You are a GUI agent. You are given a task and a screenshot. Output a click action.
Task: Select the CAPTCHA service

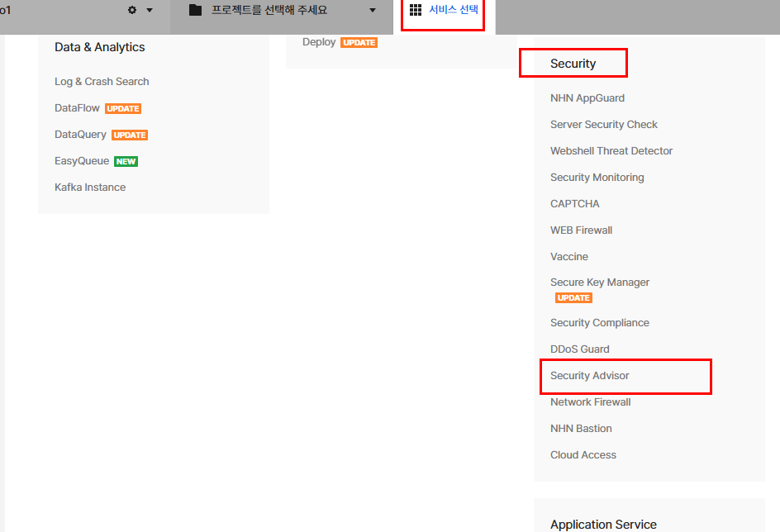click(x=574, y=204)
